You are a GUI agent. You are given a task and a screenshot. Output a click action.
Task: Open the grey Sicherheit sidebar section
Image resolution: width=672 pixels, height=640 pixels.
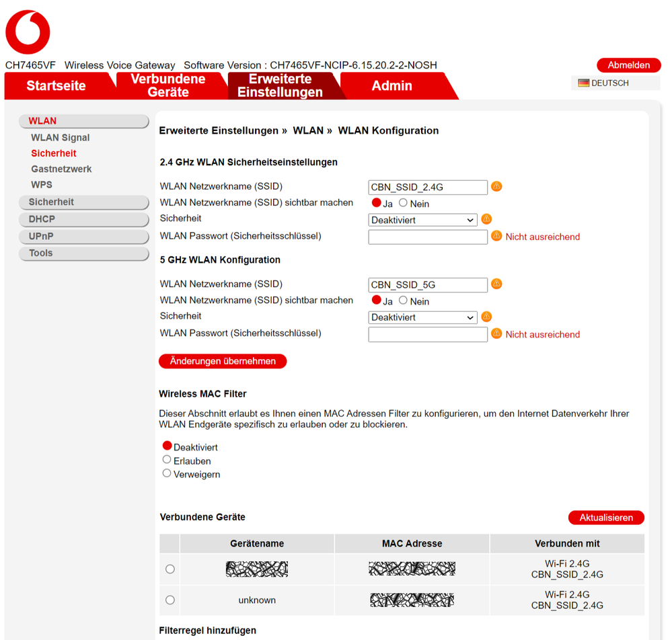[84, 202]
